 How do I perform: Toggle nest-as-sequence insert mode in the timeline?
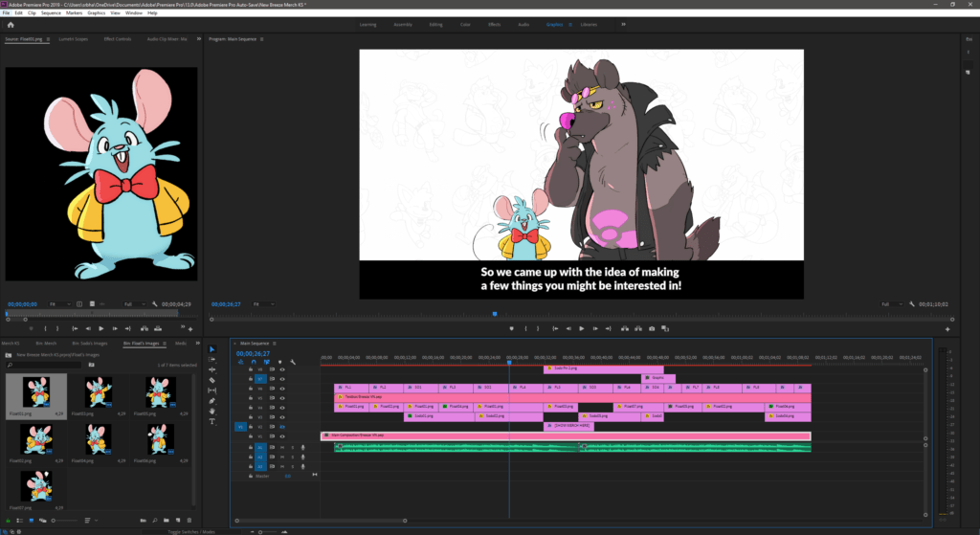(x=240, y=362)
